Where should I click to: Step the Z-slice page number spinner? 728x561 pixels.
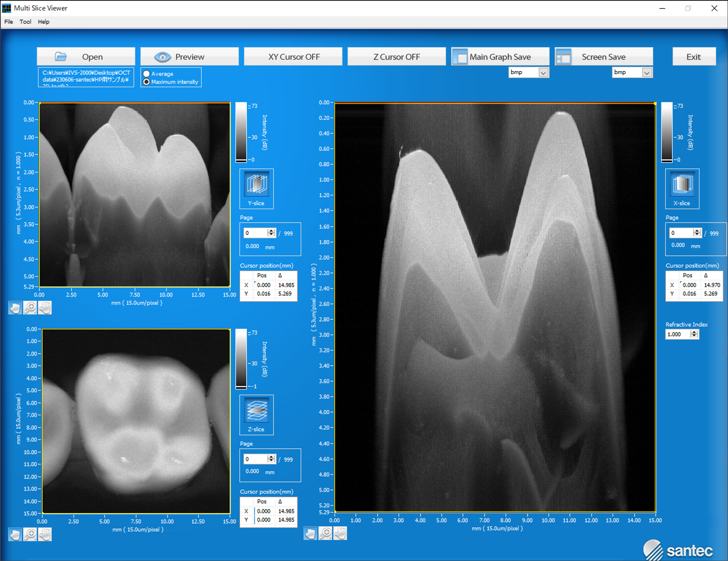pos(271,459)
